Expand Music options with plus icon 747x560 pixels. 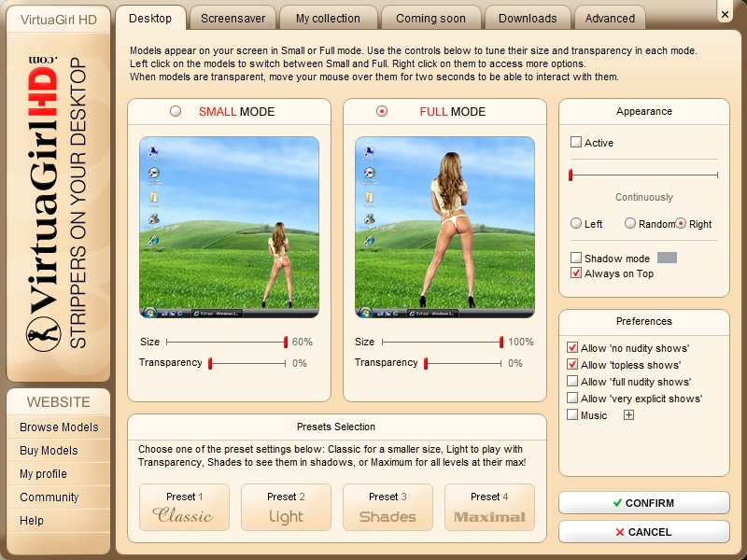[x=628, y=415]
